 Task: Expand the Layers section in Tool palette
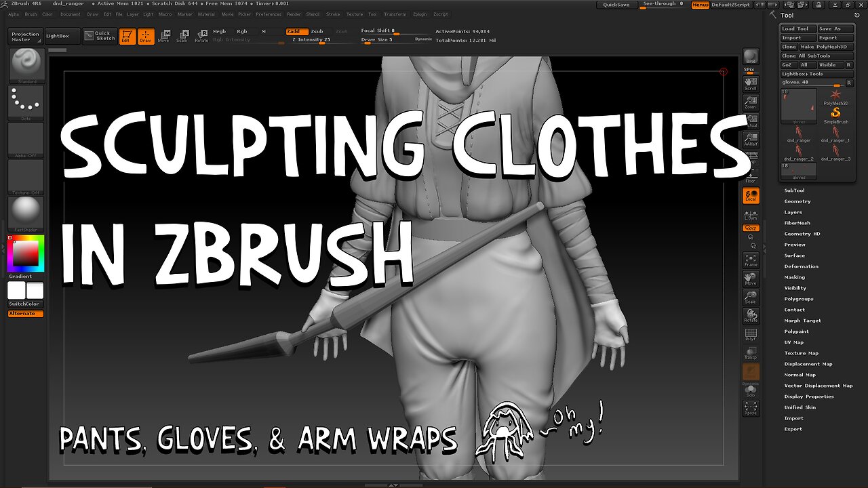point(793,212)
